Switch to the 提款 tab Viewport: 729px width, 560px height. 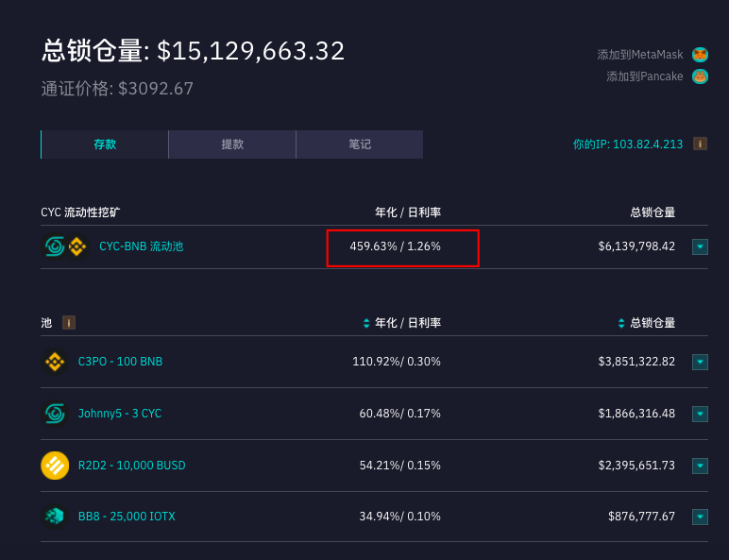tap(232, 144)
